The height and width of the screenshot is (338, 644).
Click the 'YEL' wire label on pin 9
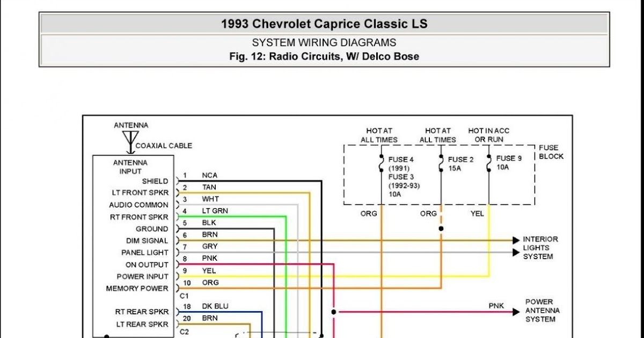coord(209,271)
